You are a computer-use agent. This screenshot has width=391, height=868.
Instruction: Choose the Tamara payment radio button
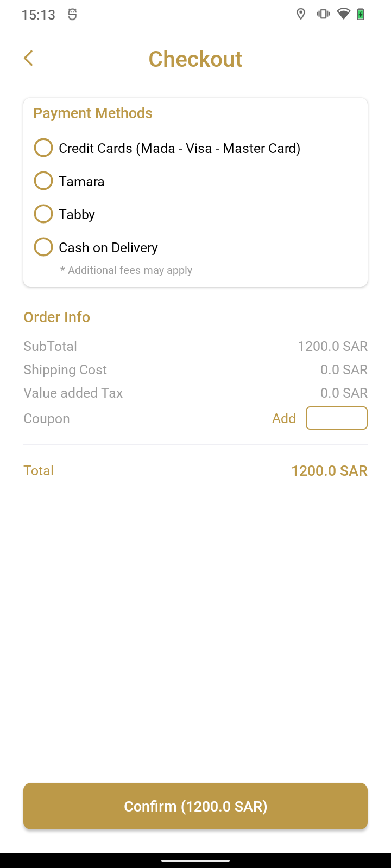click(x=43, y=181)
